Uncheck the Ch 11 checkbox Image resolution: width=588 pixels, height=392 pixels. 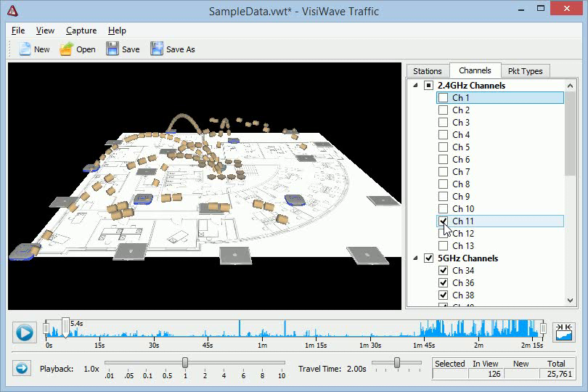[444, 221]
